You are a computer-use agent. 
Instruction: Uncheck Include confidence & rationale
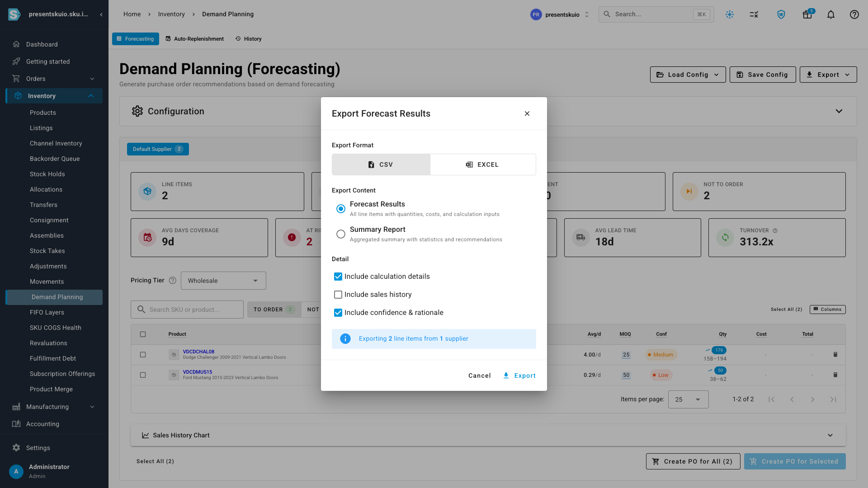point(338,313)
